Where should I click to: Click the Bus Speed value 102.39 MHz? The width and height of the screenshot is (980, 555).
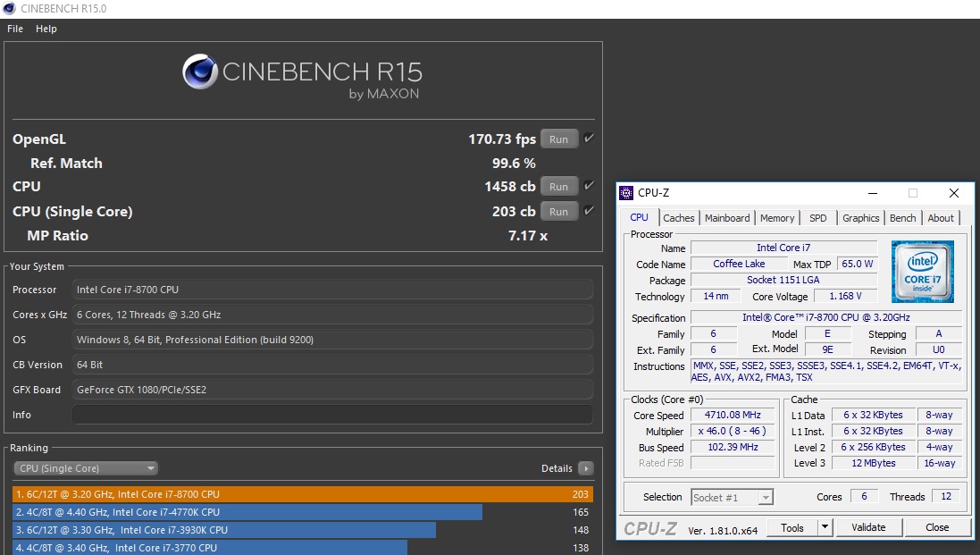pos(733,448)
